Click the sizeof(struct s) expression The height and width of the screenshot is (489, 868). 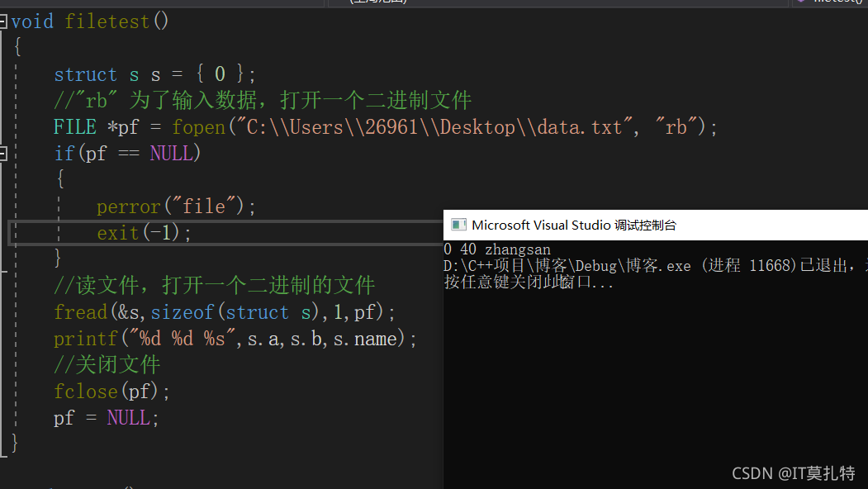pos(235,312)
